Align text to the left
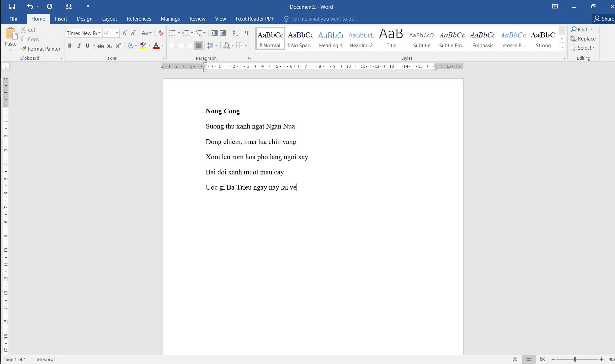 pos(172,46)
